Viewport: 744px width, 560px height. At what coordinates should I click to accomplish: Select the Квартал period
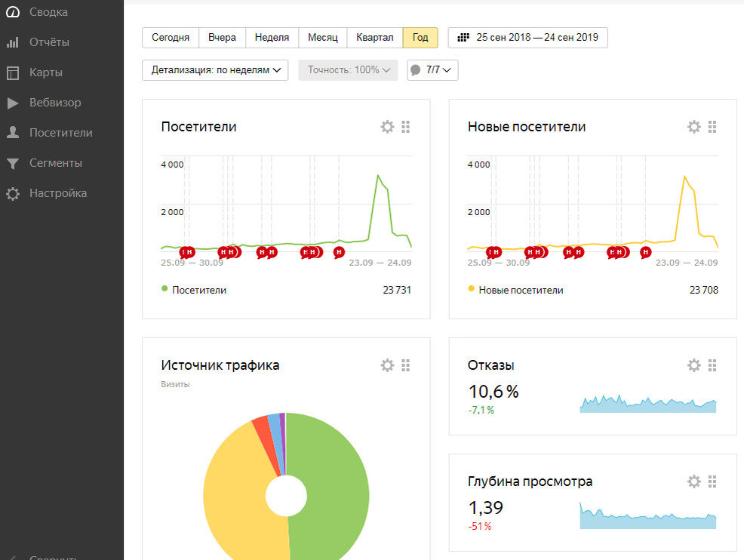[x=374, y=38]
